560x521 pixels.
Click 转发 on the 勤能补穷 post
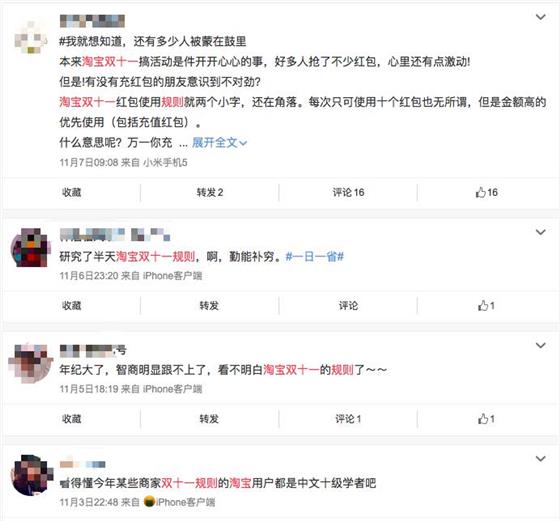[x=209, y=306]
